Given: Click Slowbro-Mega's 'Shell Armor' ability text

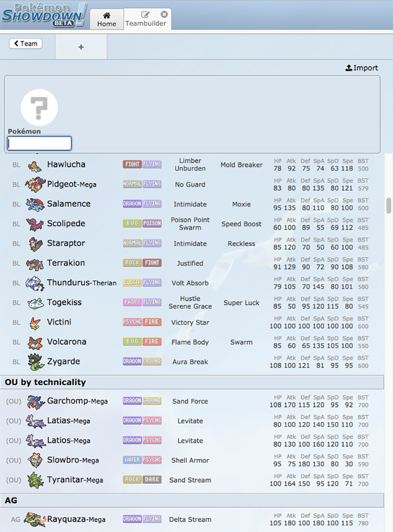Looking at the screenshot, I should point(190,460).
